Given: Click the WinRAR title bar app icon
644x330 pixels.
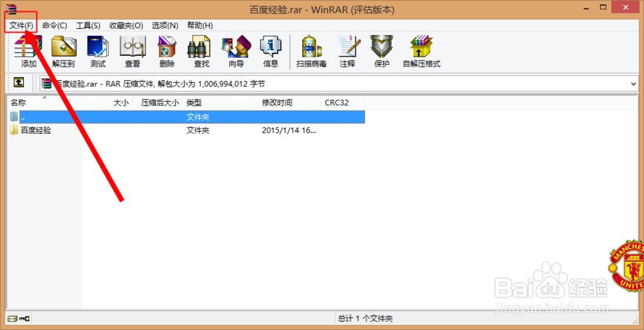Looking at the screenshot, I should pos(11,9).
